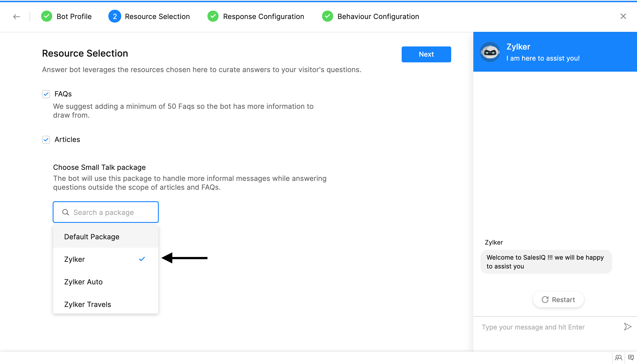Close the bot setup wizard

click(x=623, y=17)
